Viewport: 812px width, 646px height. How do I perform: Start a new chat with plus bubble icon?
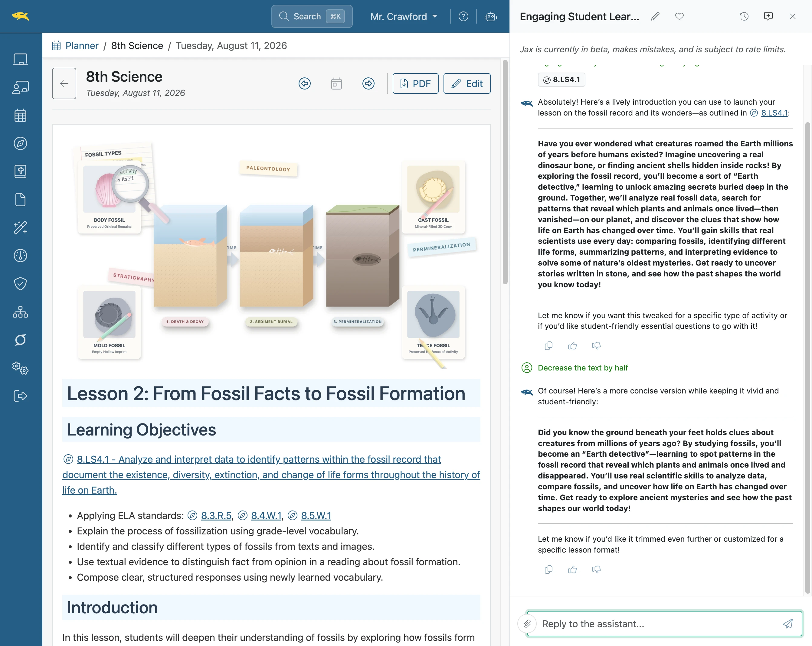coord(768,16)
